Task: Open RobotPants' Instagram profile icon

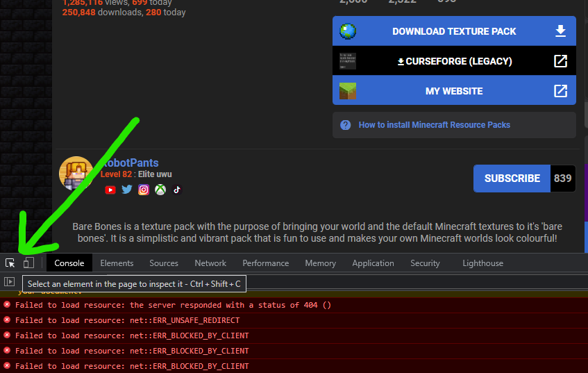Action: tap(144, 190)
